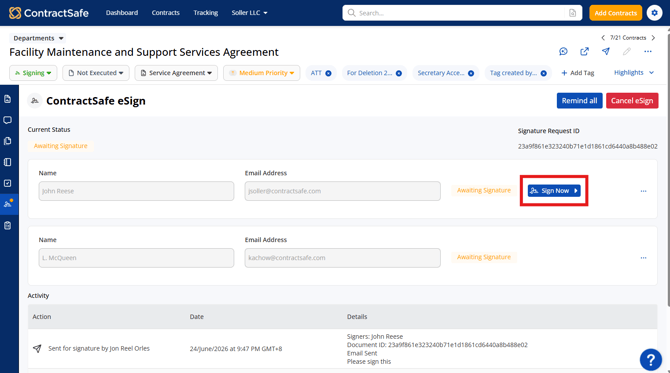Click the ATT tag label
The image size is (670, 373).
pos(316,73)
